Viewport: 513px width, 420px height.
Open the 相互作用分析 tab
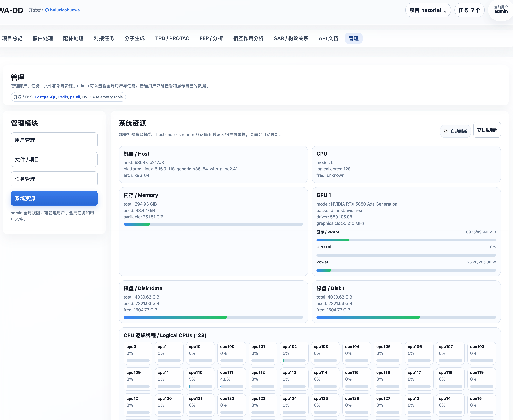(x=248, y=38)
